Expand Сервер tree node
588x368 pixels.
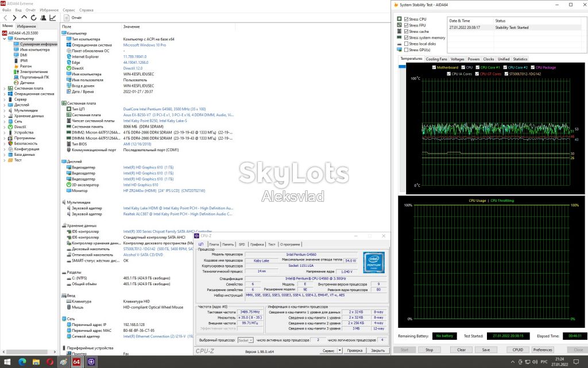coord(5,99)
